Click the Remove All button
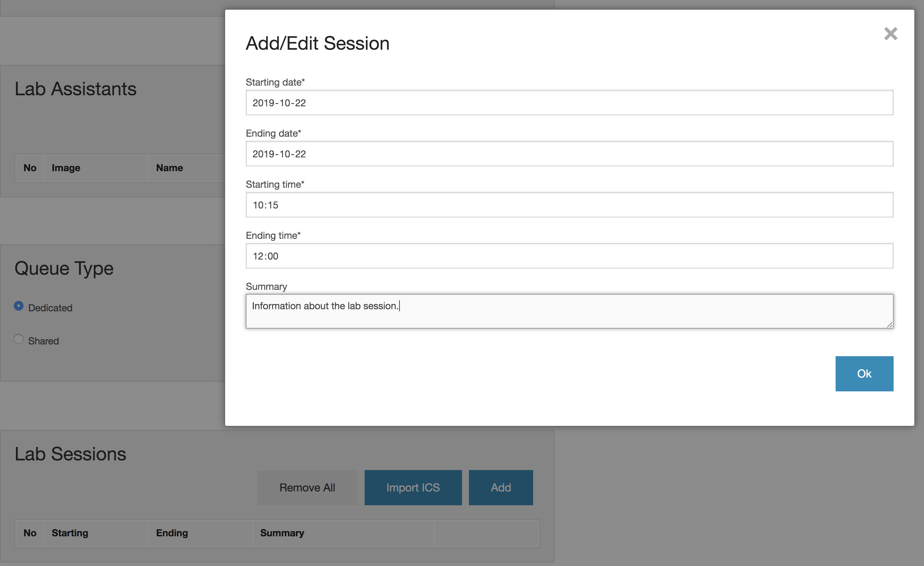Image resolution: width=924 pixels, height=566 pixels. click(x=307, y=487)
